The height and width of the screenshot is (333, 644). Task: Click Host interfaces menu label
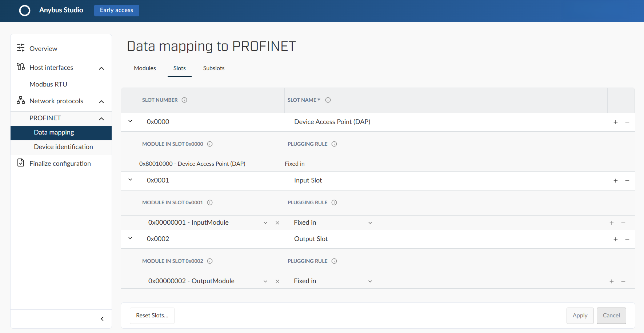pos(51,68)
